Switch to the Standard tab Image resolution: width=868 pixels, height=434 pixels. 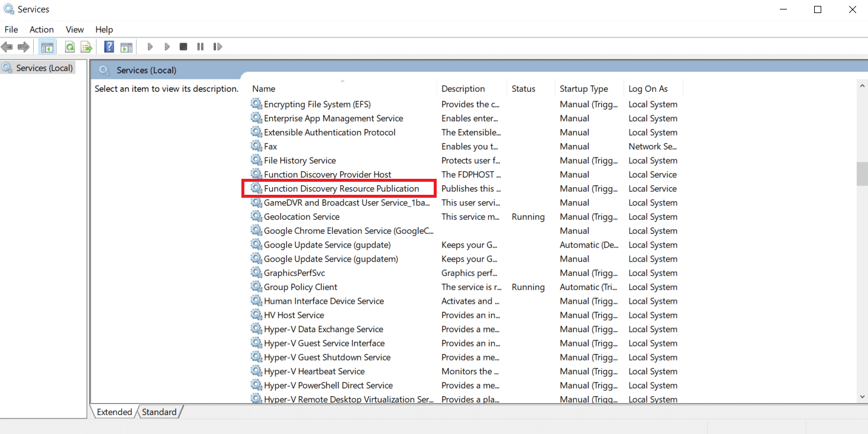click(x=158, y=412)
